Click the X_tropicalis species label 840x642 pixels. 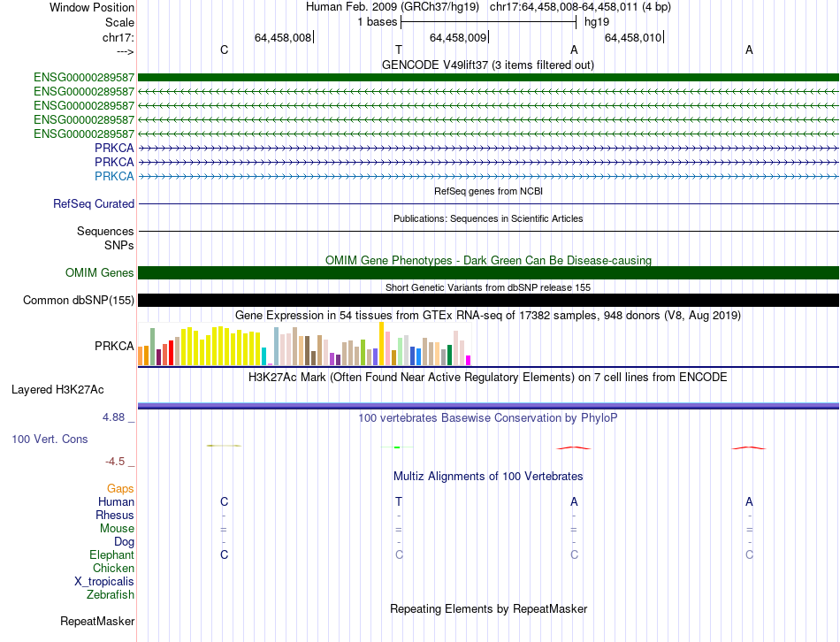(x=104, y=582)
